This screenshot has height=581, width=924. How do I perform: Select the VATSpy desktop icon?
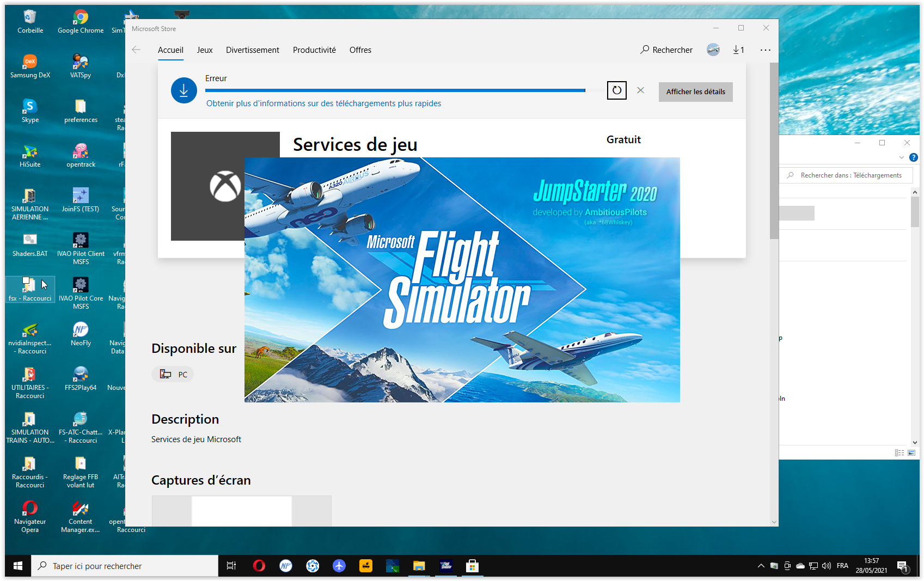click(81, 66)
